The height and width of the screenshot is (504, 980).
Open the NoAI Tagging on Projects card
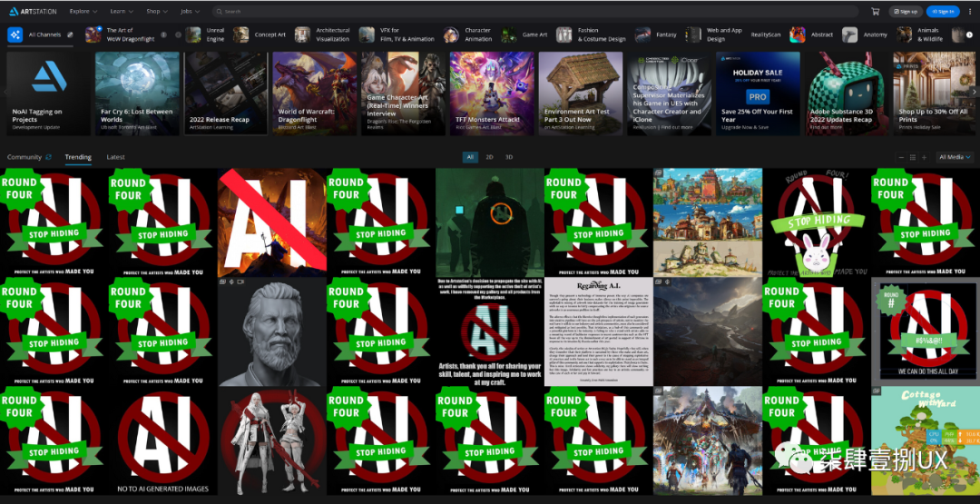tap(49, 94)
